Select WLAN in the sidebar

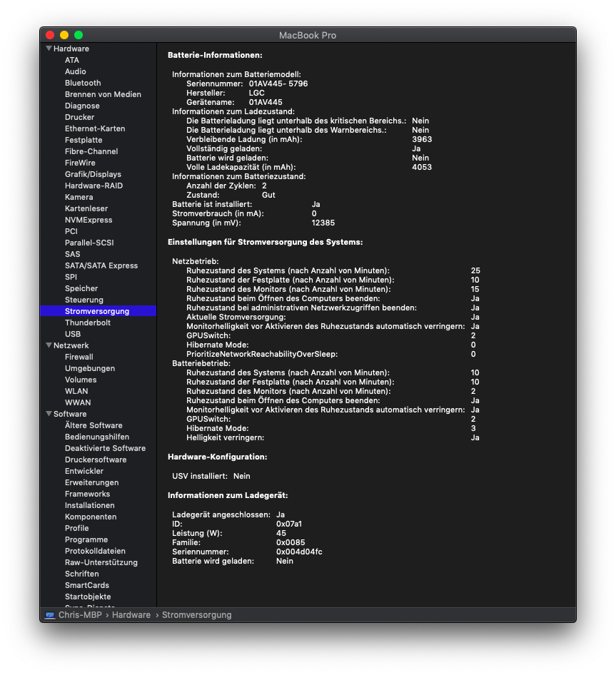(76, 391)
